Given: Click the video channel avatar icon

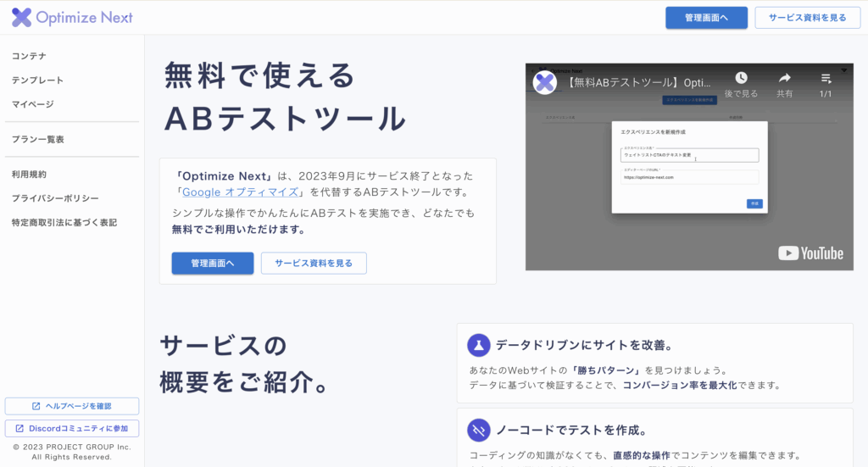Looking at the screenshot, I should pos(545,82).
